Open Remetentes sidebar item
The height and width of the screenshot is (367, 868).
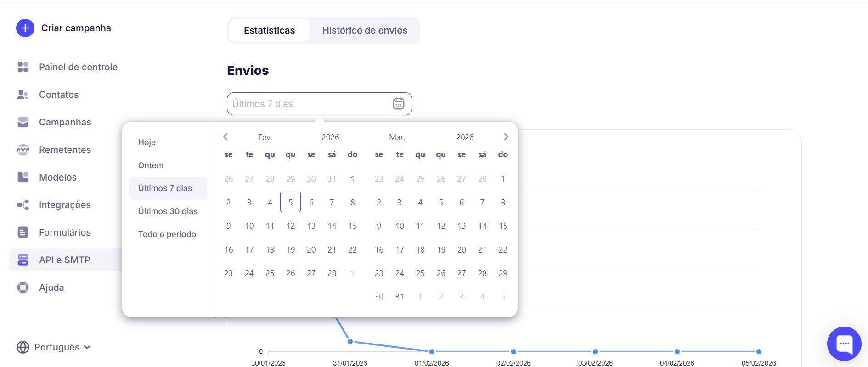click(65, 150)
